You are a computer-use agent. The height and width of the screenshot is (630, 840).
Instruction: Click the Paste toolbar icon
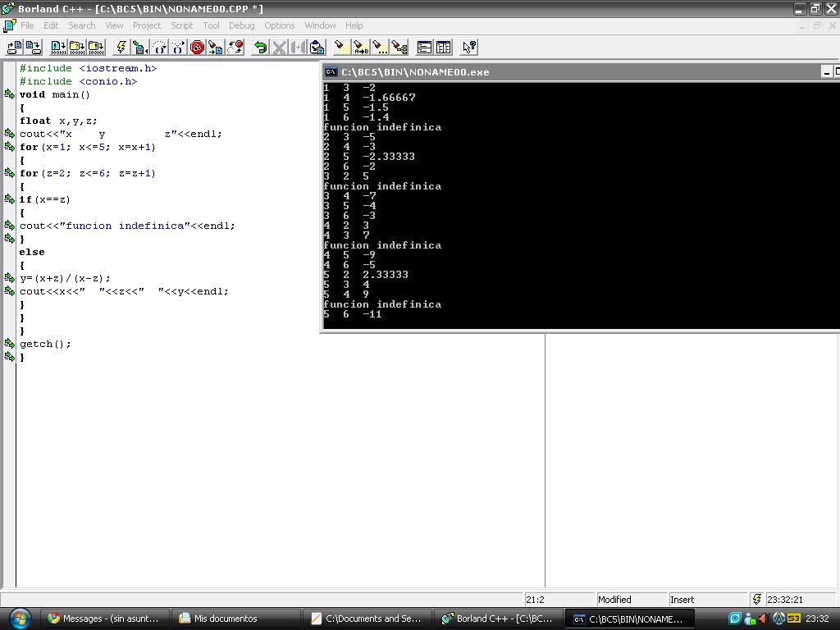pos(316,47)
